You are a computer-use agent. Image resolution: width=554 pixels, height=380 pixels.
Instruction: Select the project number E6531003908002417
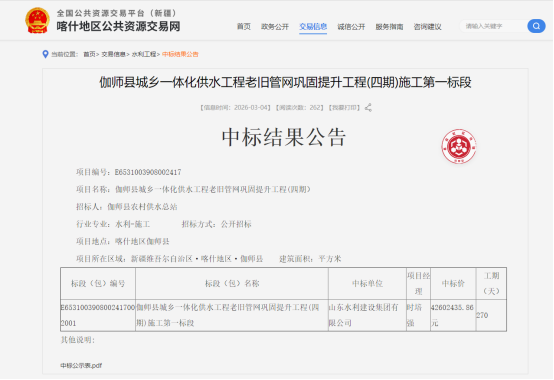click(x=148, y=172)
